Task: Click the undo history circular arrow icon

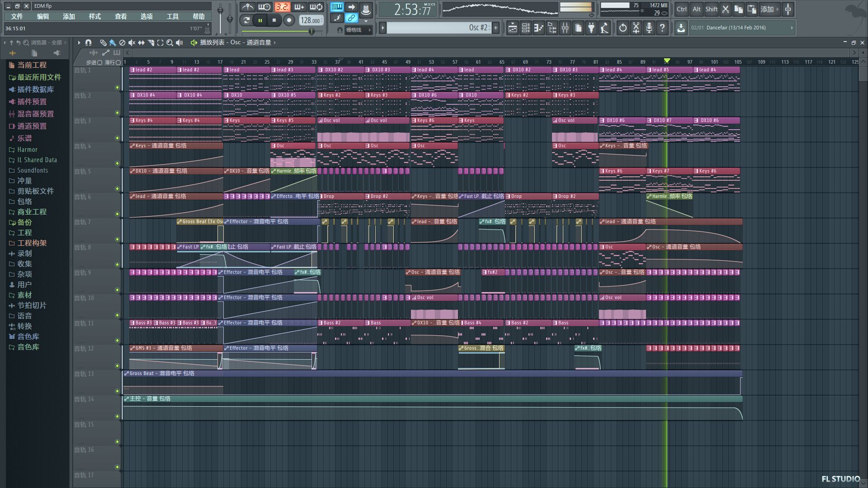Action: point(623,28)
